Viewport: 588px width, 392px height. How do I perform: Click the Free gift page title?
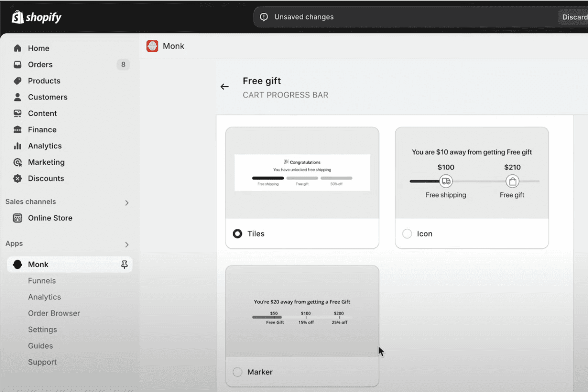pyautogui.click(x=262, y=81)
